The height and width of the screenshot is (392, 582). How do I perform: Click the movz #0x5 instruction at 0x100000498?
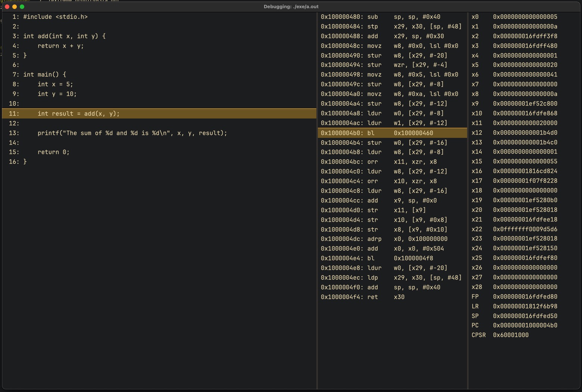(392, 75)
